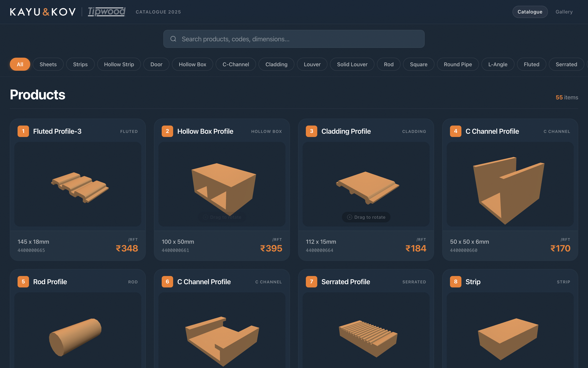Image resolution: width=588 pixels, height=368 pixels.
Task: Click the 100 x 50mm dimension text
Action: [x=178, y=242]
